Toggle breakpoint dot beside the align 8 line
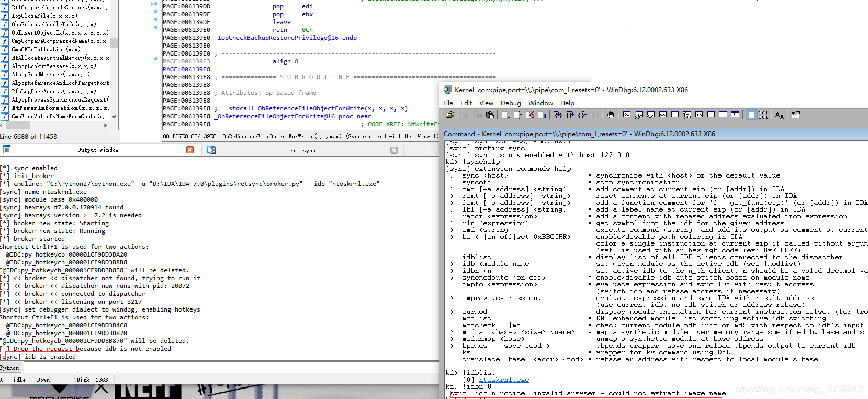 point(156,59)
